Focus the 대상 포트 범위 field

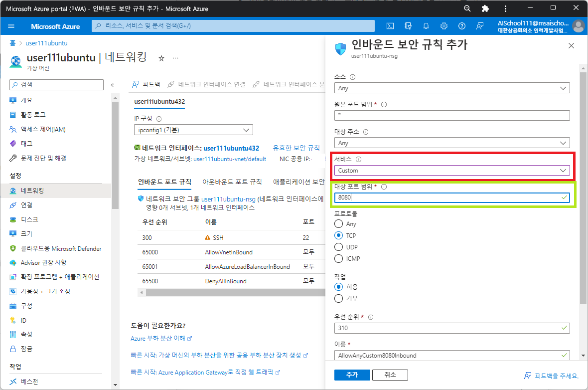pyautogui.click(x=452, y=197)
